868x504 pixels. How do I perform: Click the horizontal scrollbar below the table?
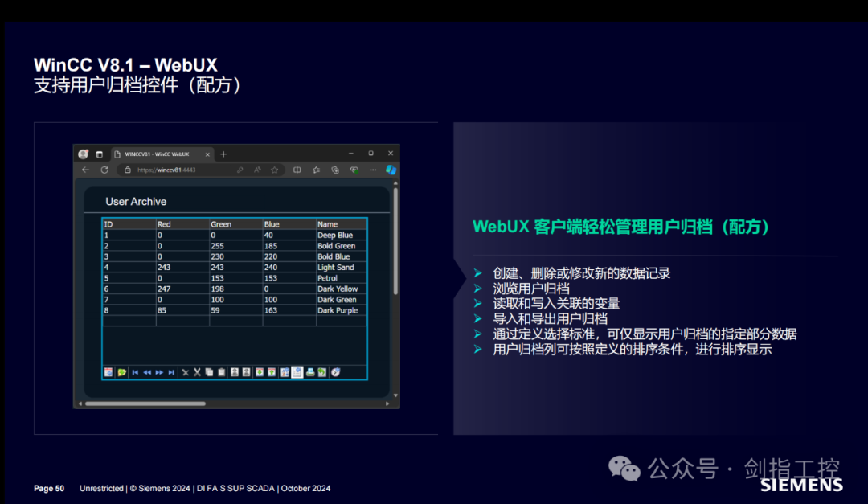pyautogui.click(x=145, y=402)
